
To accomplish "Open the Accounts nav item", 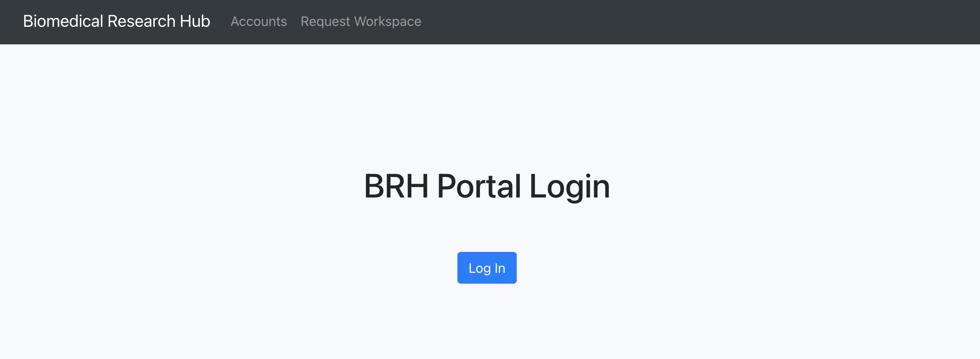I will pyautogui.click(x=259, y=21).
